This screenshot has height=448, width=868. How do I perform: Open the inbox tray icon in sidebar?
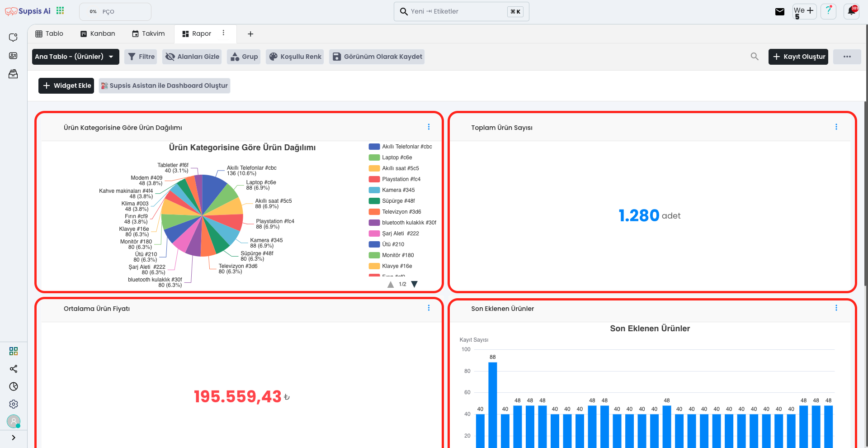(13, 74)
